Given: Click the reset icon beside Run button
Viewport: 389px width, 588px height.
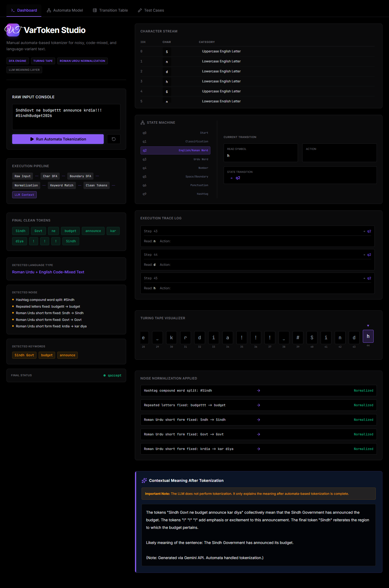Looking at the screenshot, I should pyautogui.click(x=114, y=139).
